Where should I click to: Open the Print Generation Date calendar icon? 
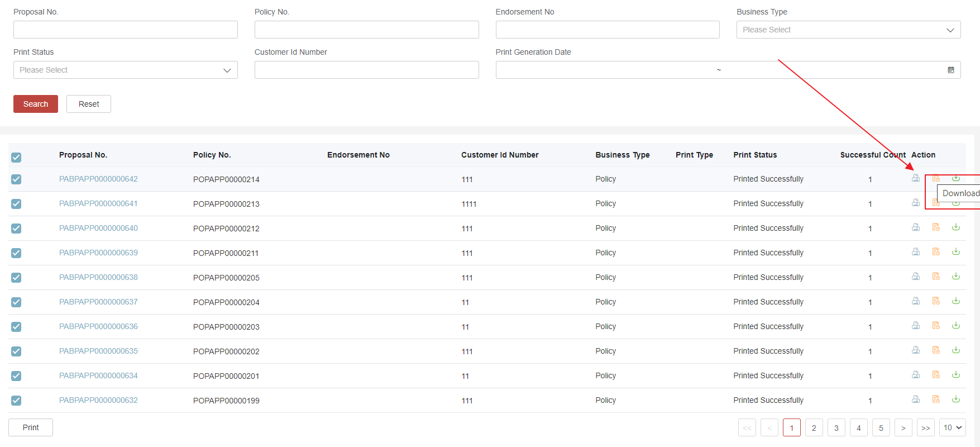pyautogui.click(x=950, y=70)
